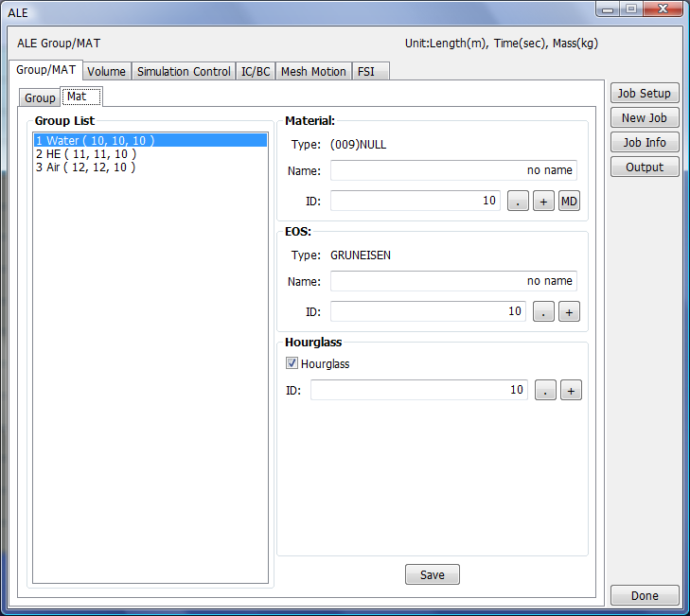The width and height of the screenshot is (690, 616).
Task: Minimize the ALE window
Action: 608,9
